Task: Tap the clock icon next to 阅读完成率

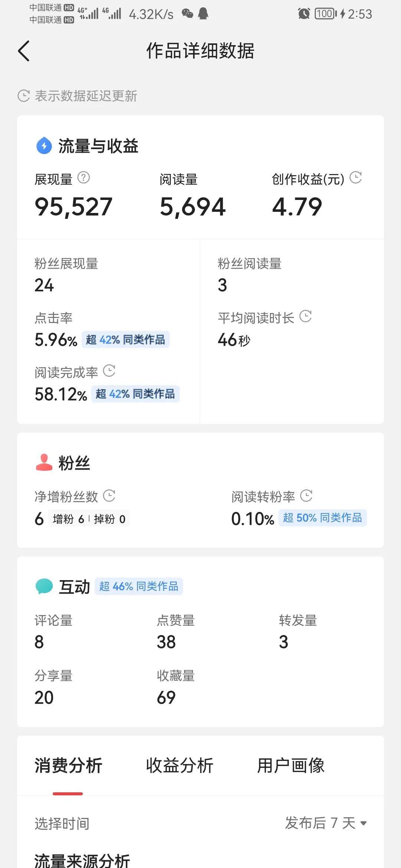Action: pos(109,371)
